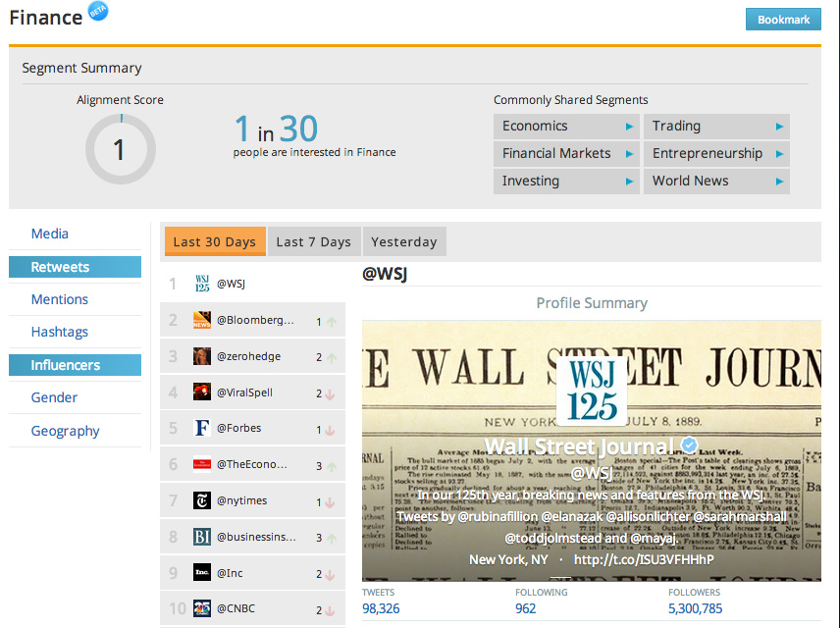Click the Bloomberg News avatar icon
Viewport: 840px width, 628px height.
click(x=202, y=320)
